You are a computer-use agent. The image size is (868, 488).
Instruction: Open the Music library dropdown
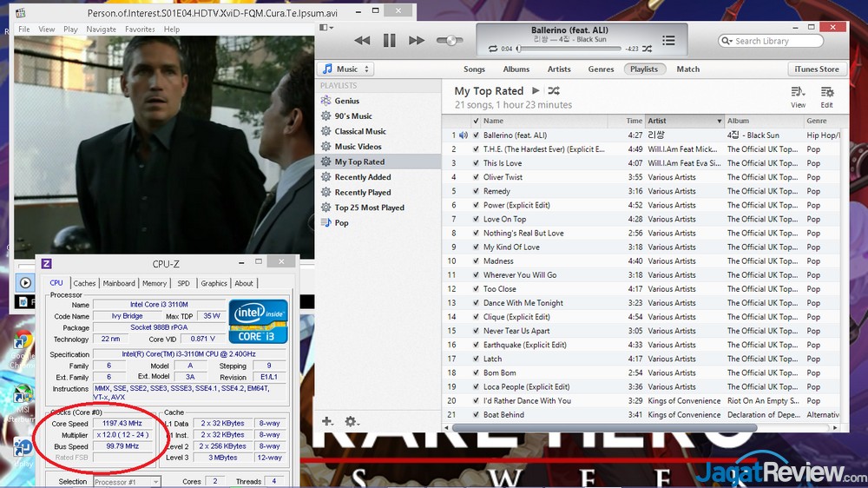345,69
